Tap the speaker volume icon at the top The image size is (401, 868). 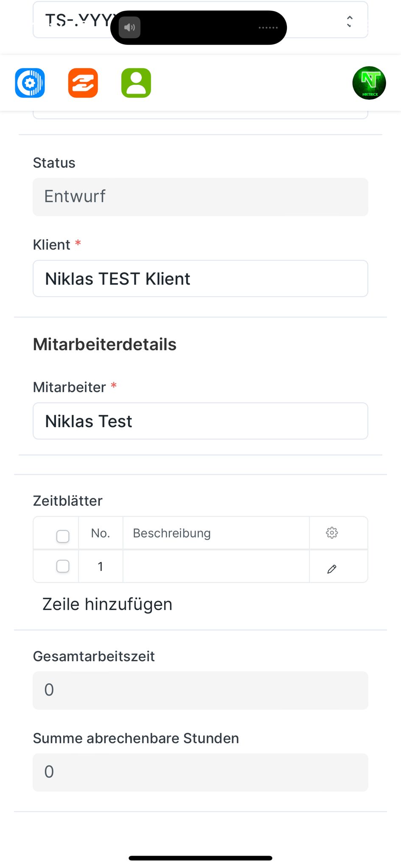point(129,28)
